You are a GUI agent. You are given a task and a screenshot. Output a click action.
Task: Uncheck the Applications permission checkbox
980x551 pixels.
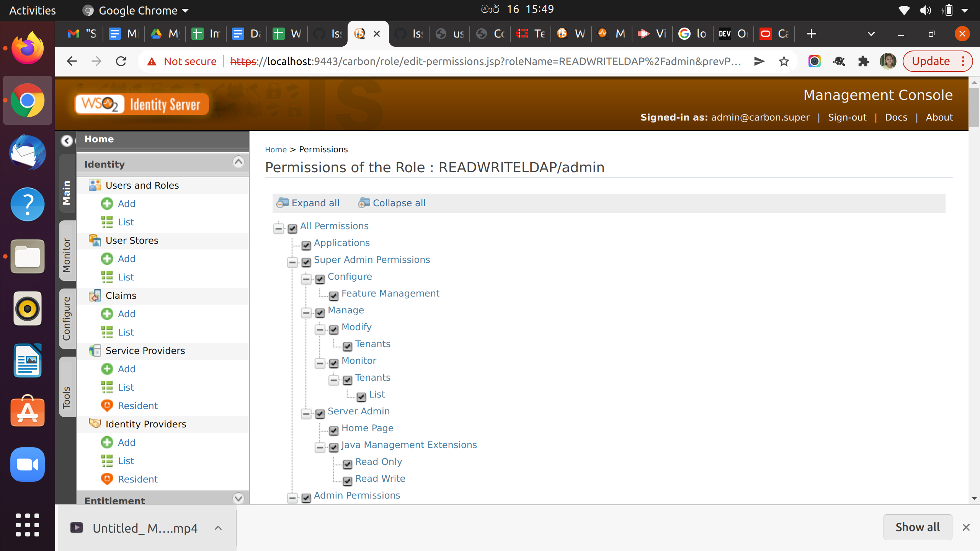(x=306, y=245)
